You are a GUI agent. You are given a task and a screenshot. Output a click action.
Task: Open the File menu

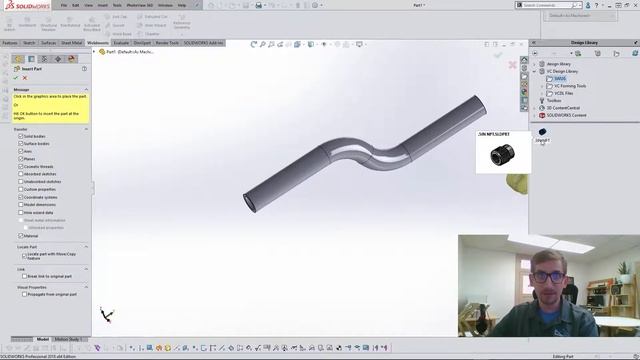[x=64, y=5]
